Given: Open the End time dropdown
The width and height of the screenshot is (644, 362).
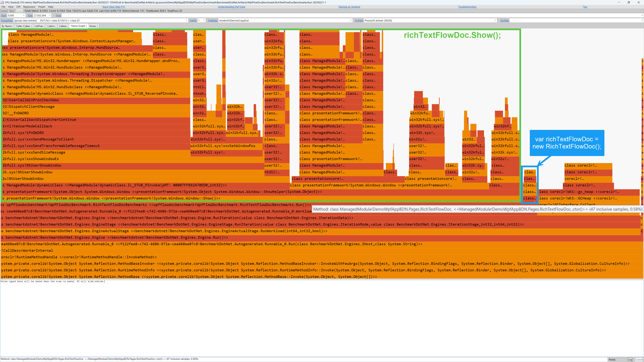Looking at the screenshot, I should [x=49, y=15].
